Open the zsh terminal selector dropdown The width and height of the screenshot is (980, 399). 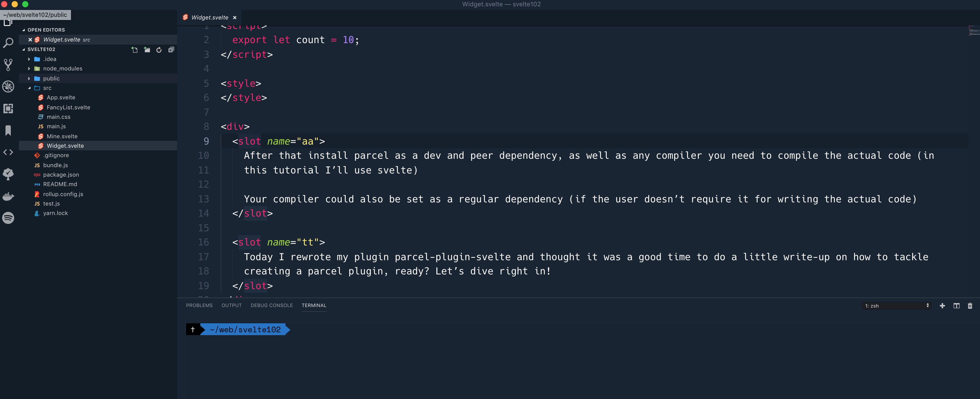[897, 306]
